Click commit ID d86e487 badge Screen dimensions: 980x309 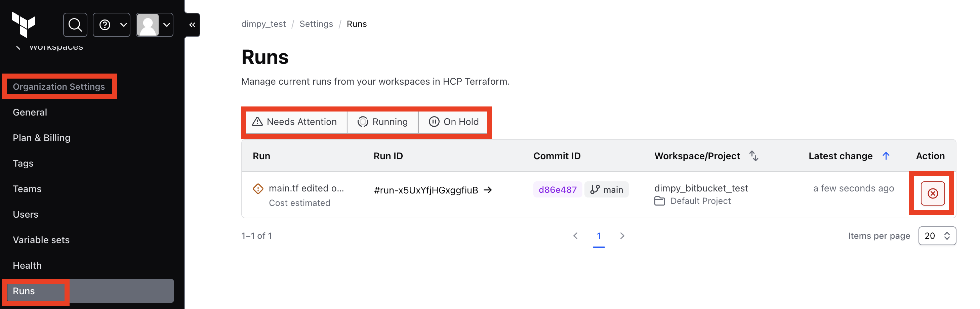557,190
